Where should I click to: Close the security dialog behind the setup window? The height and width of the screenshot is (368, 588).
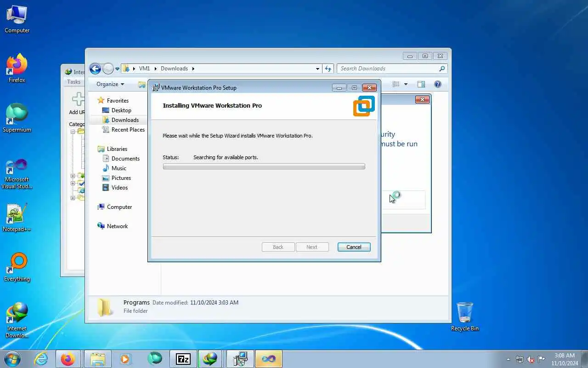422,99
